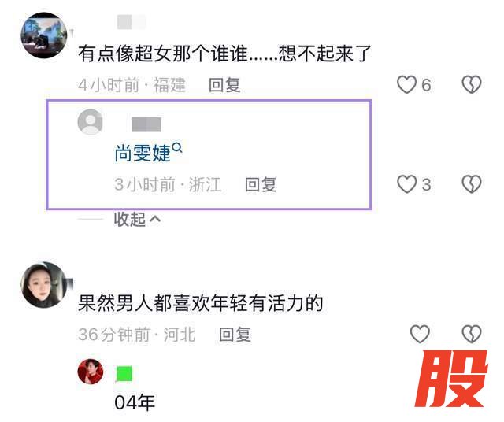Tap the chevron next to 收起

click(x=155, y=220)
